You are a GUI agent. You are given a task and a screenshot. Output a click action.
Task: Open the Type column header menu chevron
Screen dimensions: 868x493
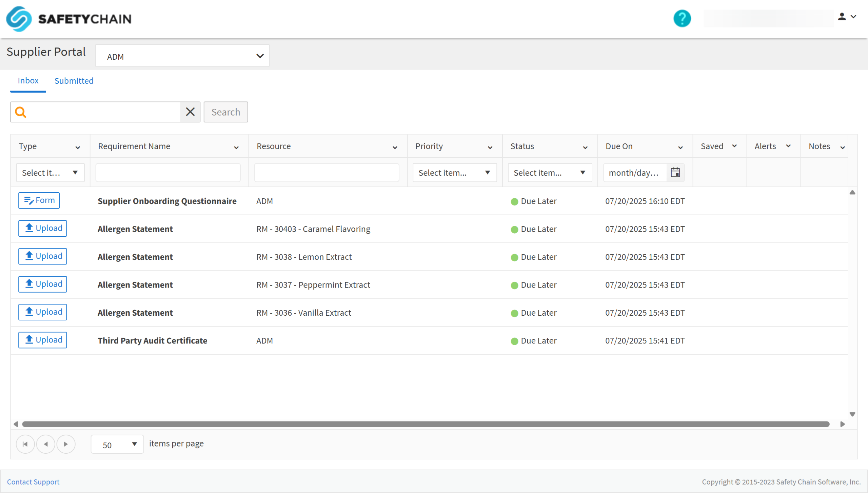click(x=78, y=147)
